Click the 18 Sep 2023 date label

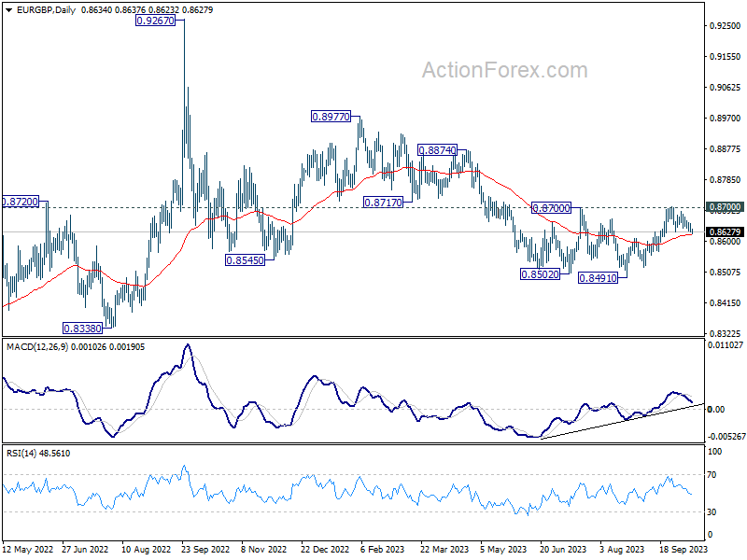(684, 549)
